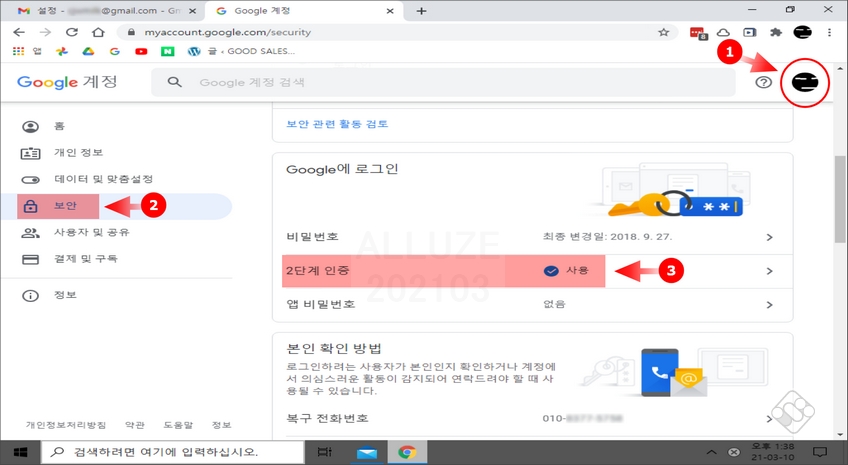Click the Windows taskbar search box
This screenshot has height=465, width=848.
coord(173,452)
